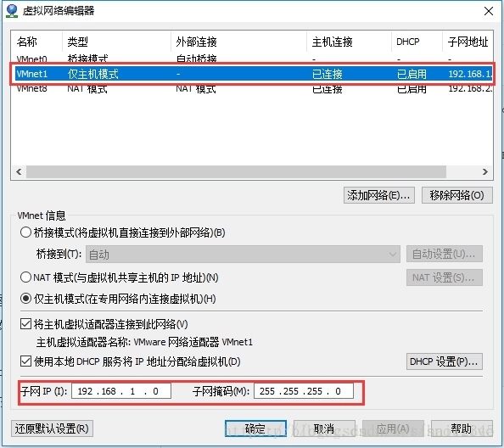The image size is (504, 448).
Task: Click the 取消 button
Action: coord(324,428)
